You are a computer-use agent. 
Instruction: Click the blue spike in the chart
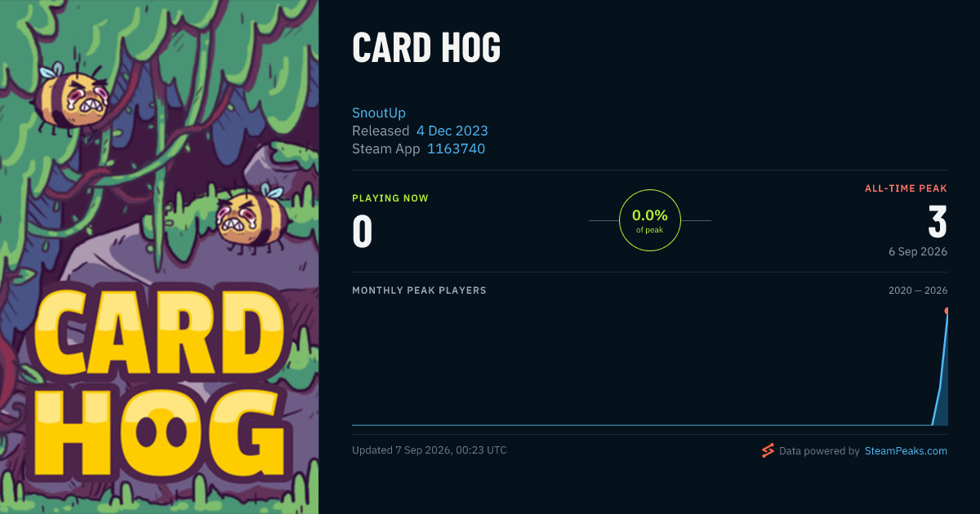coord(941,371)
